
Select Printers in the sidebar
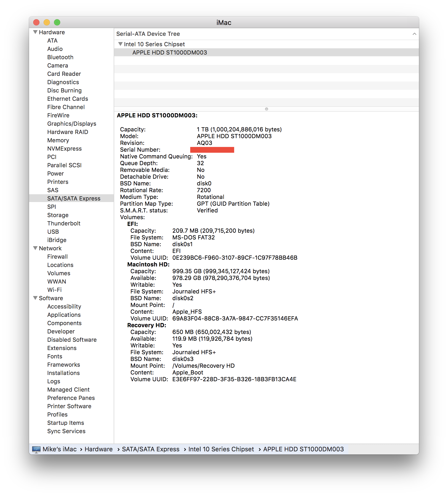coord(58,182)
